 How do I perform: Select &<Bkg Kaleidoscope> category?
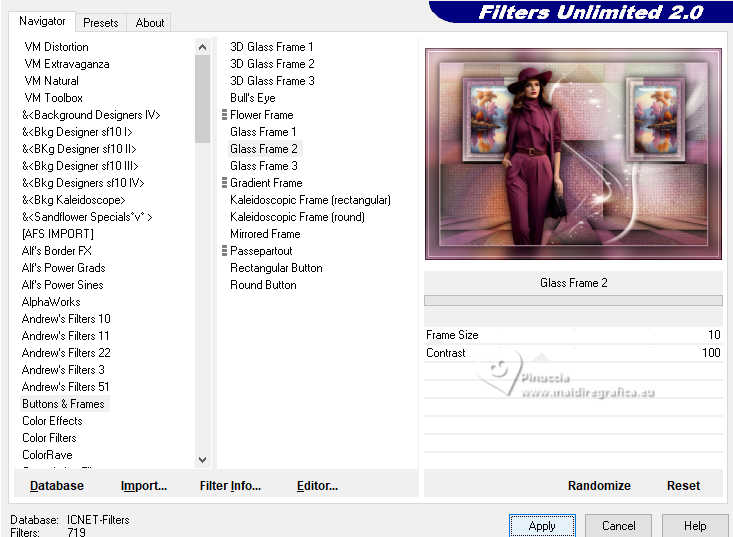73,200
